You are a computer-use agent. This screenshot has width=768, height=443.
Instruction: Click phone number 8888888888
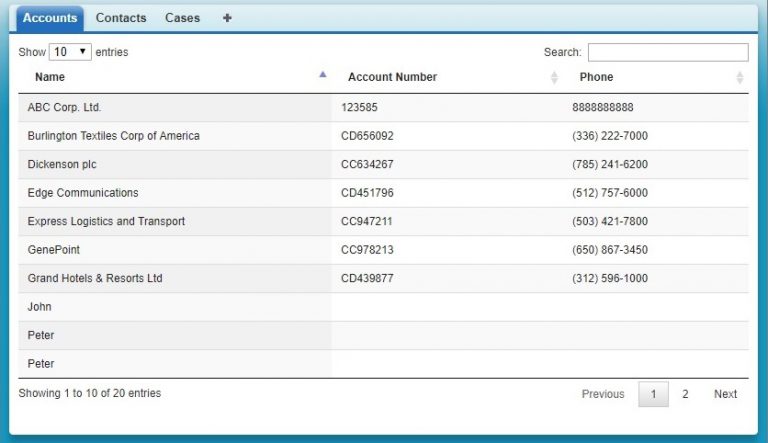(x=602, y=107)
